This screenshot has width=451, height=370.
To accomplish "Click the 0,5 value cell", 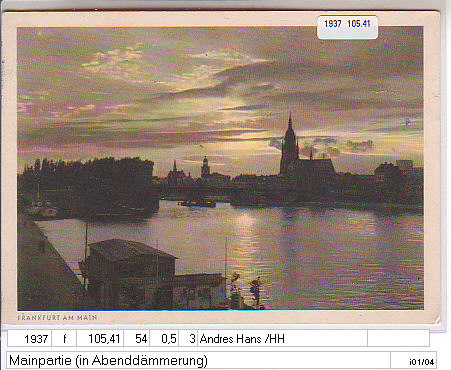I will coord(164,339).
